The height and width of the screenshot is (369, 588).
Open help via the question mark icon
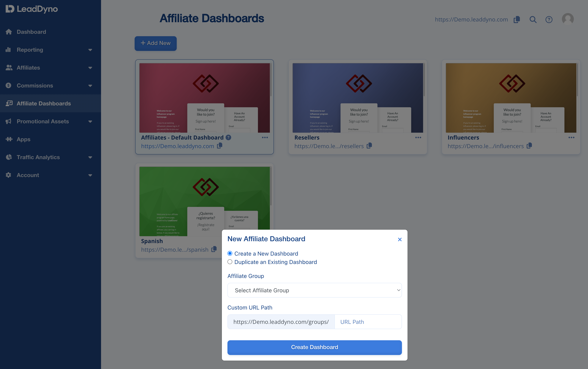[x=549, y=20]
